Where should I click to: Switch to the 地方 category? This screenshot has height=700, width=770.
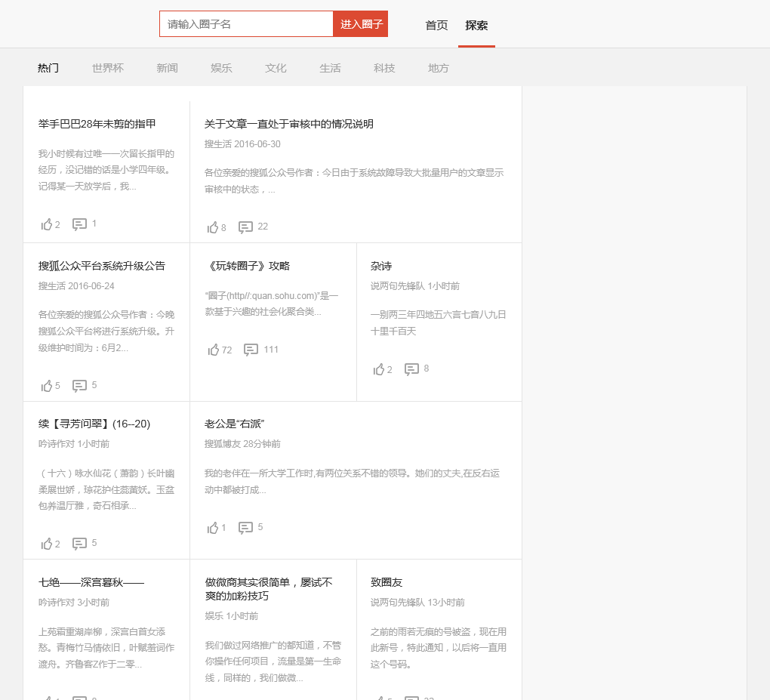coord(439,68)
